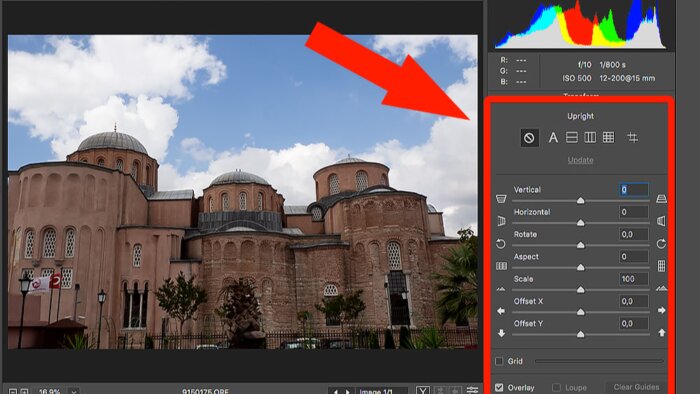Focus the Scale value field showing 100

pyautogui.click(x=634, y=279)
